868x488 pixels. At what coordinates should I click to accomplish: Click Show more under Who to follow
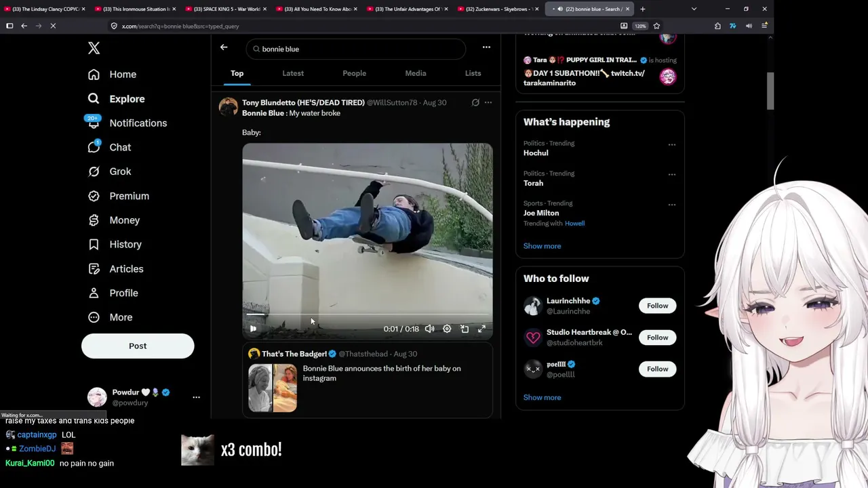pyautogui.click(x=542, y=398)
